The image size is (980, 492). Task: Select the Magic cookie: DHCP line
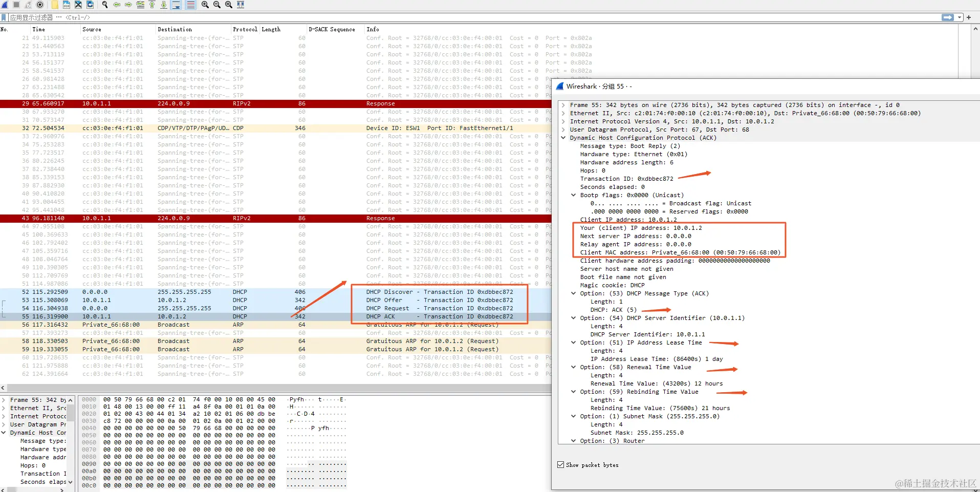[612, 285]
